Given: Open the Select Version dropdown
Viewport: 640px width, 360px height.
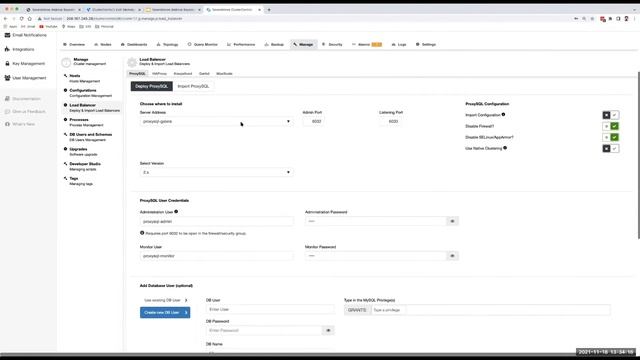Looking at the screenshot, I should [x=216, y=173].
